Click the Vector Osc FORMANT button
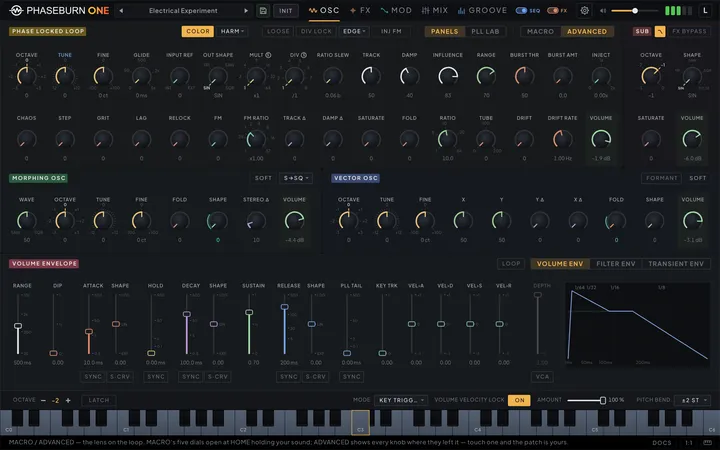This screenshot has width=720, height=450. tap(661, 178)
